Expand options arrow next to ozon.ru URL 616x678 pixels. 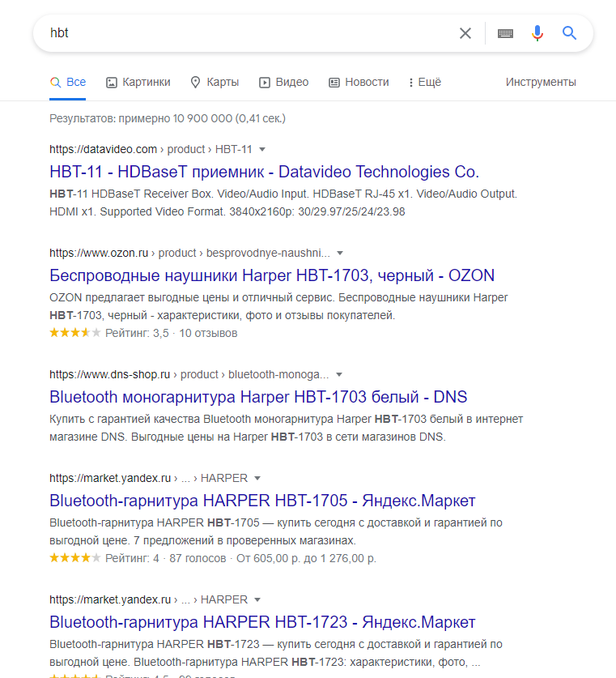[x=340, y=254]
